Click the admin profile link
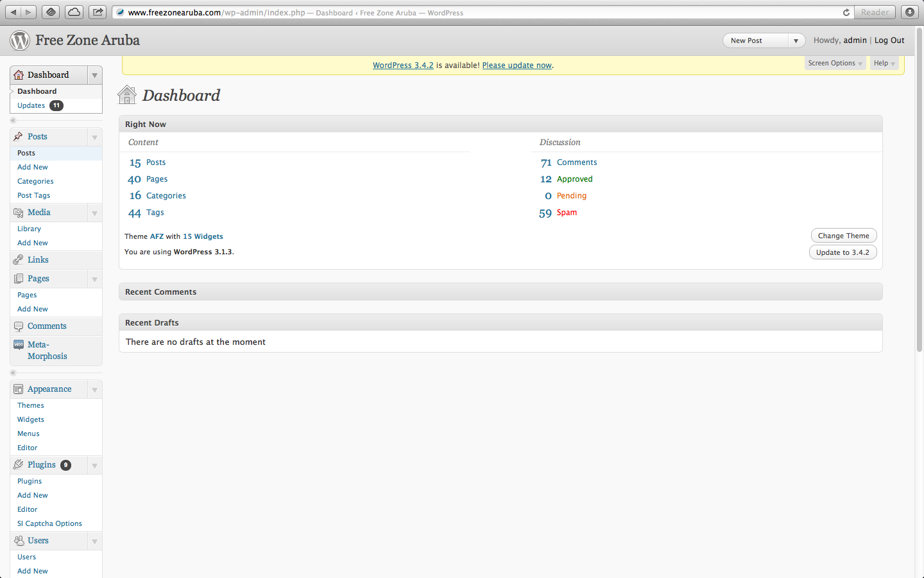 click(855, 40)
